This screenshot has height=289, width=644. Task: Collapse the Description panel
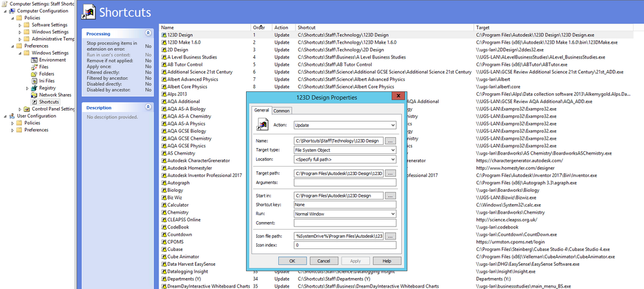pyautogui.click(x=148, y=107)
